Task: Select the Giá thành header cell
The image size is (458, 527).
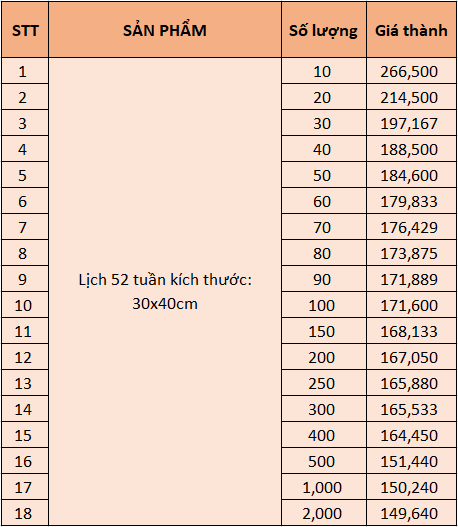Action: pyautogui.click(x=411, y=30)
